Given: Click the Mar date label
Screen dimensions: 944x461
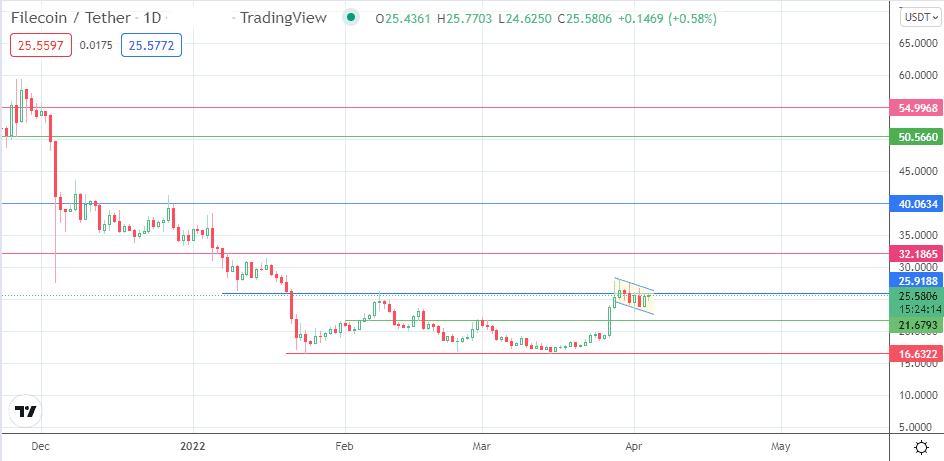Looking at the screenshot, I should click(482, 447).
